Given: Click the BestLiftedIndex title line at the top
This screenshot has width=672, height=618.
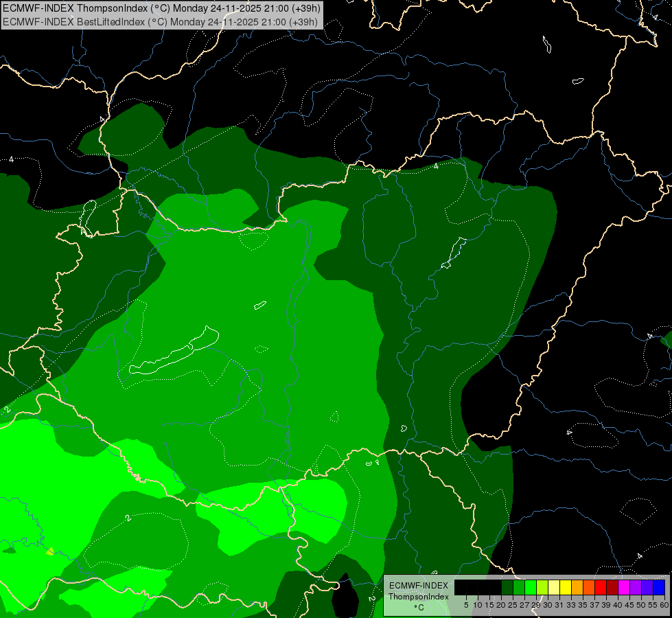Looking at the screenshot, I should coord(161,22).
